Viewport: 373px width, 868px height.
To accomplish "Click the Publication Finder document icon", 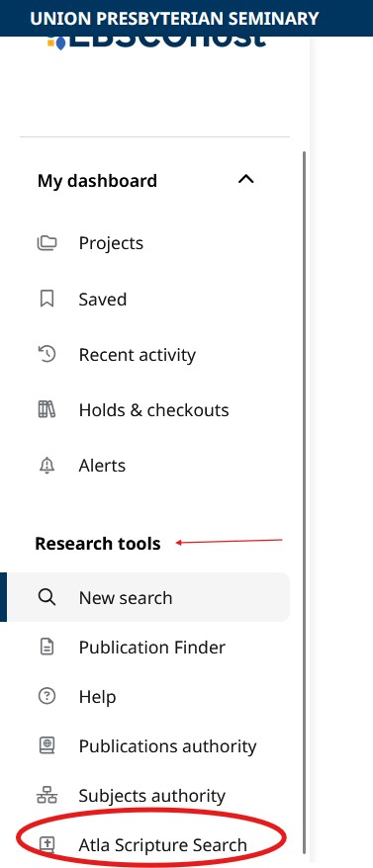I will [x=47, y=648].
